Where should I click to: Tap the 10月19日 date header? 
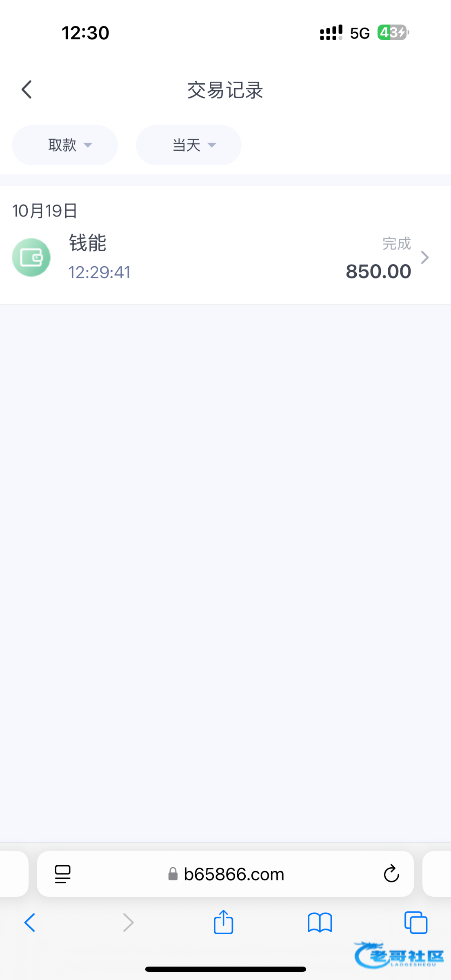pyautogui.click(x=45, y=211)
